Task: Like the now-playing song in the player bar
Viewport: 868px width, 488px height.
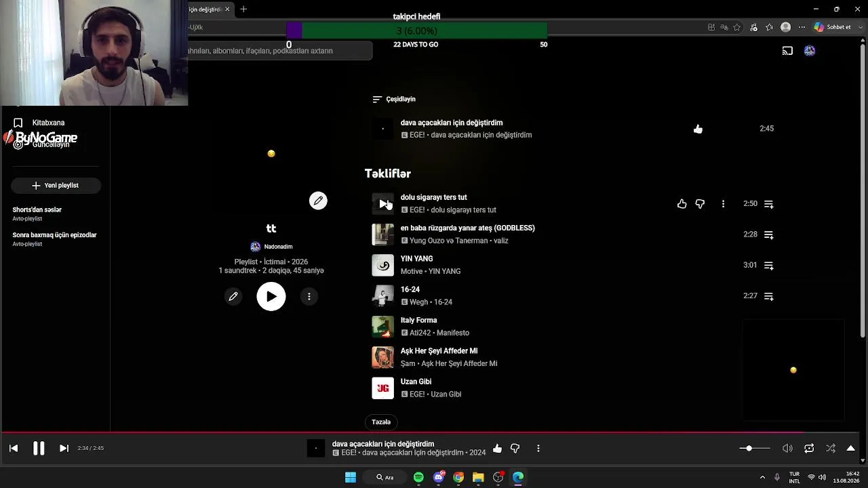Action: [x=497, y=448]
